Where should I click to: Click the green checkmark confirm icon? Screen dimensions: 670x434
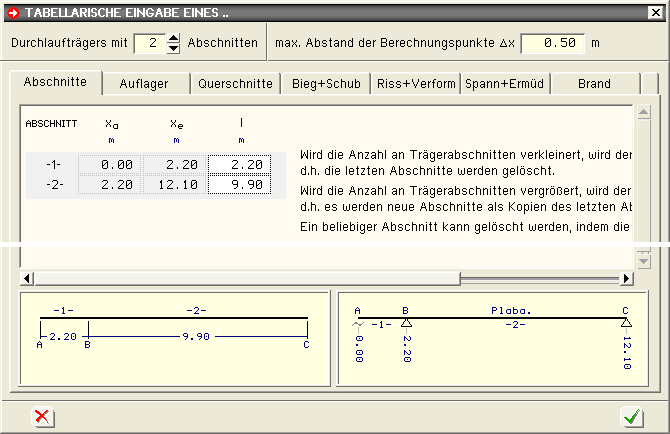click(x=631, y=416)
